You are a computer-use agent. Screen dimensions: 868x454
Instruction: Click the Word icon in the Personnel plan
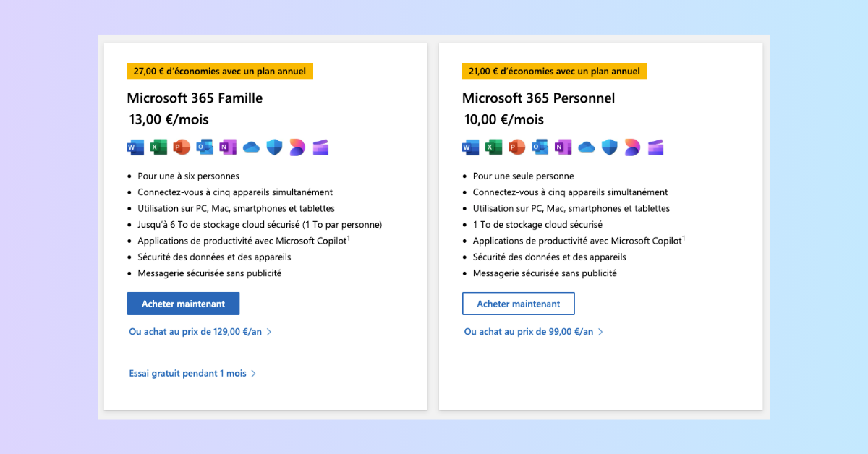(471, 147)
